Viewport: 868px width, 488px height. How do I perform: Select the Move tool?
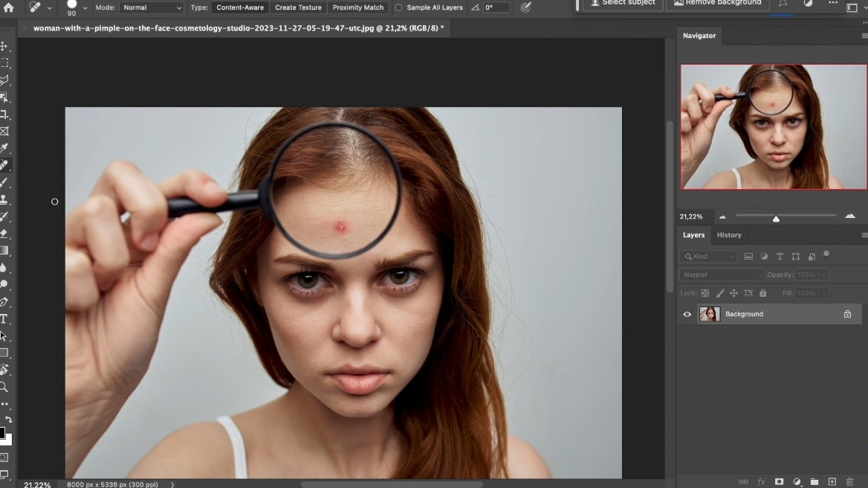pyautogui.click(x=4, y=46)
